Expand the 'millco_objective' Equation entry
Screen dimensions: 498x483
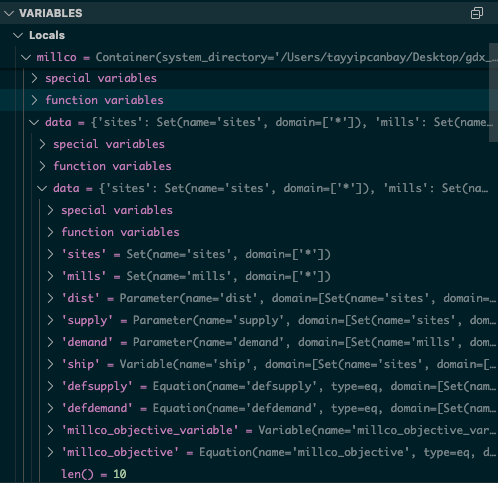coord(50,452)
